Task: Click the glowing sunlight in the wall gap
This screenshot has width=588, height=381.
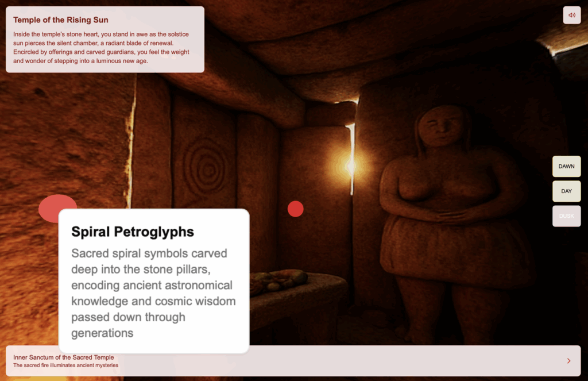Action: (350, 166)
